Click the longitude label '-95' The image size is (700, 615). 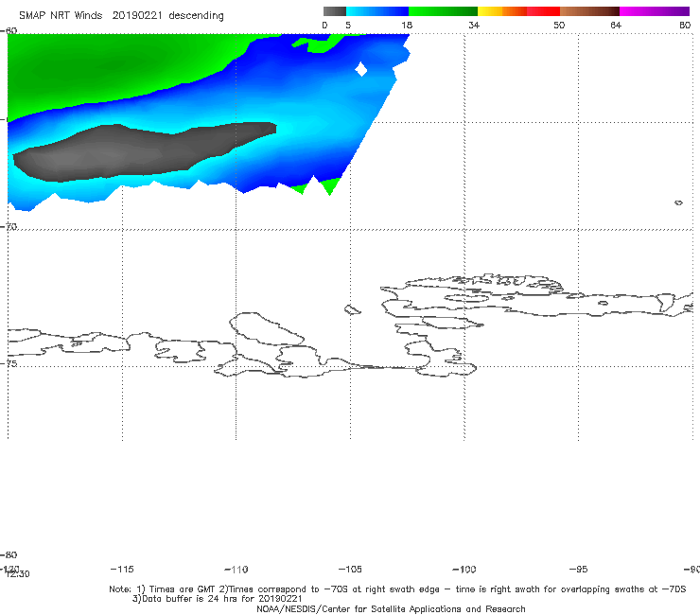pos(578,570)
